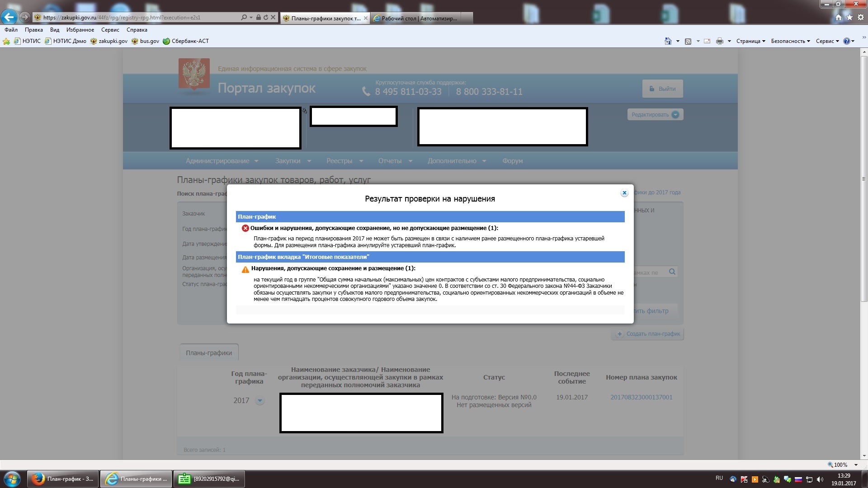This screenshot has width=868, height=488.
Task: Open the Windows Start button
Action: tap(12, 479)
